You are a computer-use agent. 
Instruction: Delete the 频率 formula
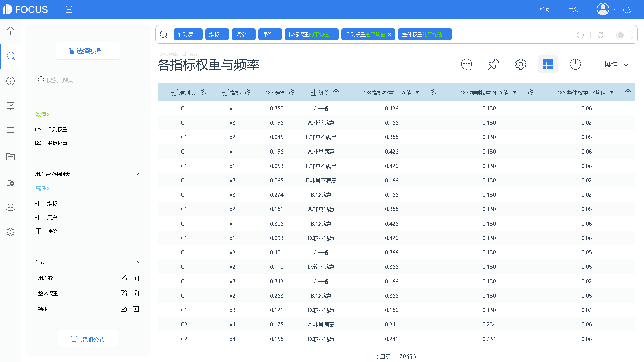pos(136,309)
